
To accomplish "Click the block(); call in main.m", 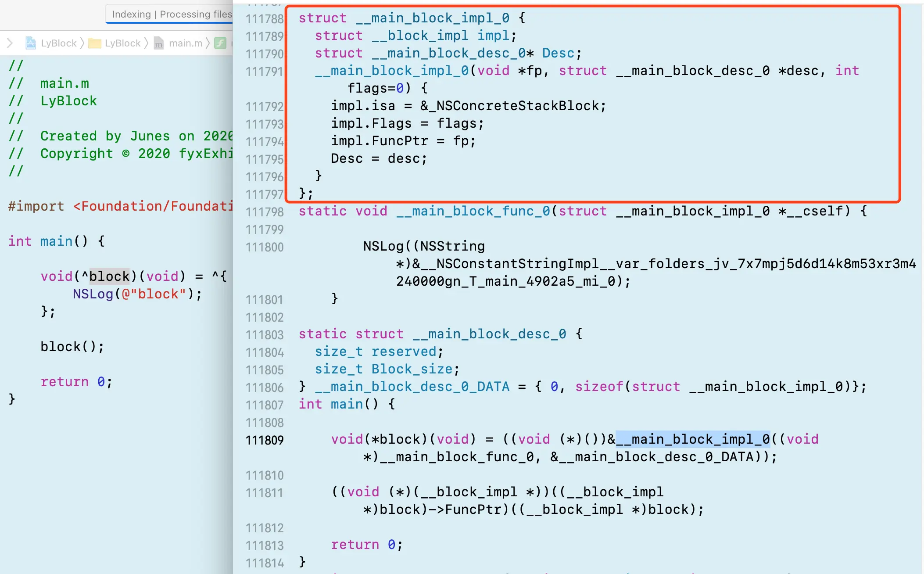I will pos(72,347).
